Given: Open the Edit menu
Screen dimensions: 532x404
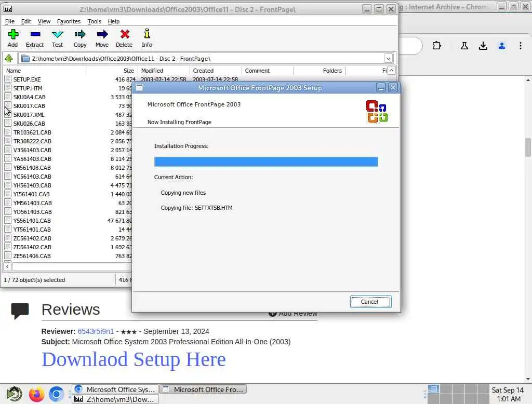Looking at the screenshot, I should pos(26,21).
